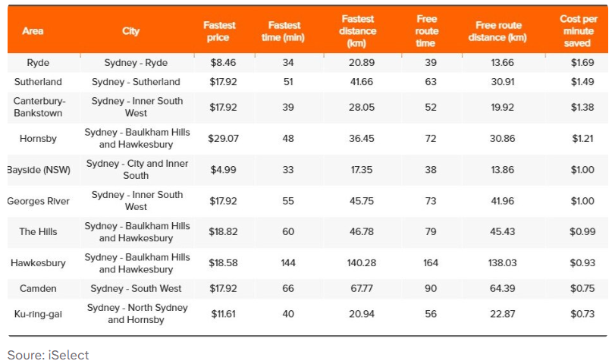Click the Sydney - South West city cell
The width and height of the screenshot is (612, 364).
[136, 289]
